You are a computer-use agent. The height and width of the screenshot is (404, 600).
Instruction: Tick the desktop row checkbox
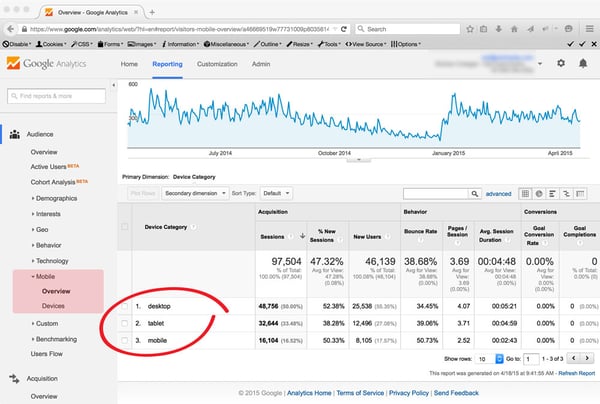[x=125, y=306]
